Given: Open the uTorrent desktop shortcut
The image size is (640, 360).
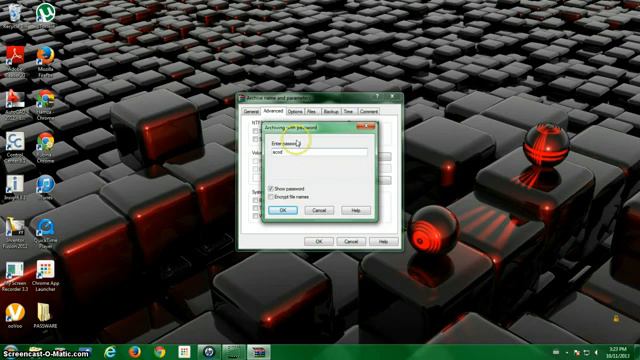Looking at the screenshot, I should pos(45,16).
